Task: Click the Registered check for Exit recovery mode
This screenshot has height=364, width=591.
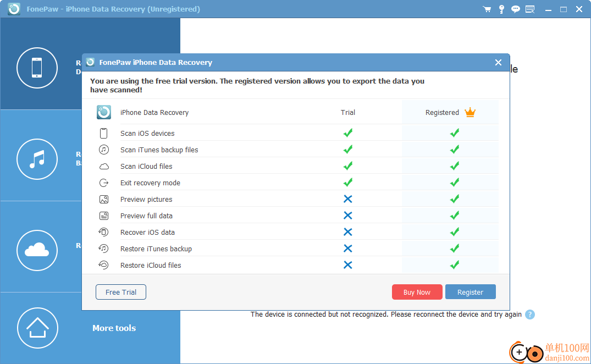Action: [x=455, y=183]
